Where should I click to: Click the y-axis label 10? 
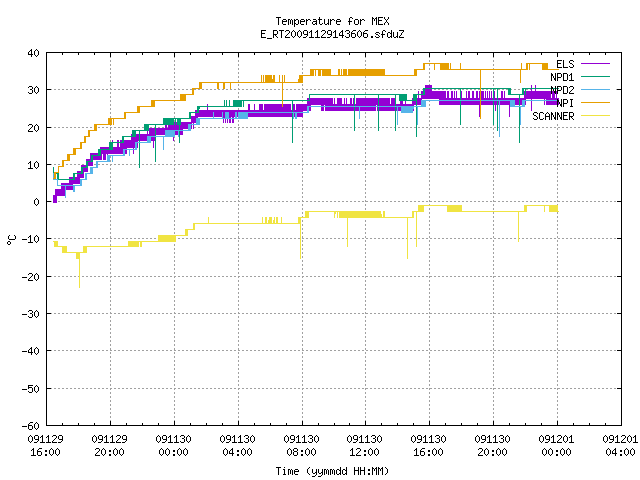(x=33, y=165)
